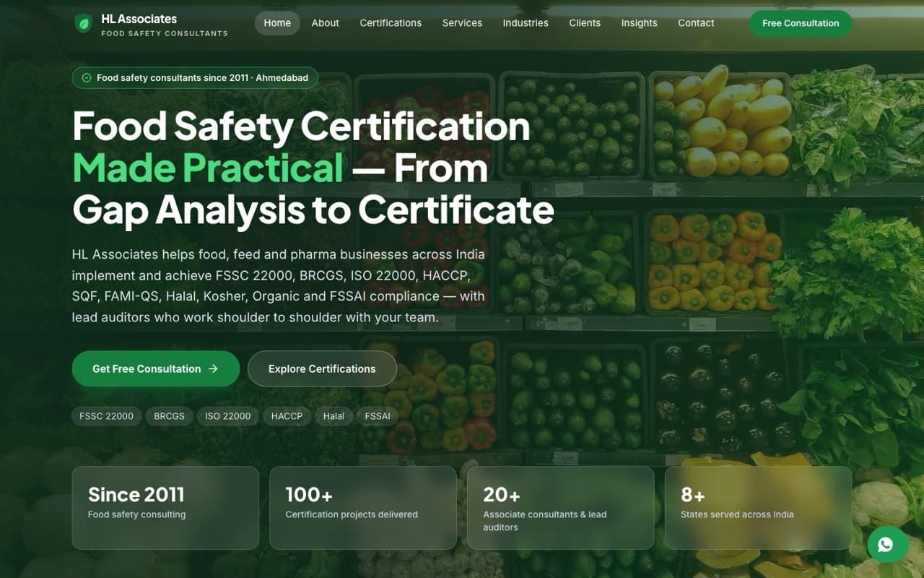The width and height of the screenshot is (924, 578).
Task: Click the HL Associates shield leaf logo
Action: point(84,23)
